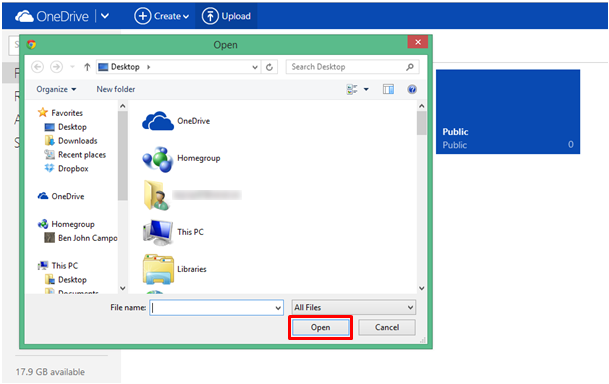Expand the Desktop breadcrumb arrow

[148, 67]
